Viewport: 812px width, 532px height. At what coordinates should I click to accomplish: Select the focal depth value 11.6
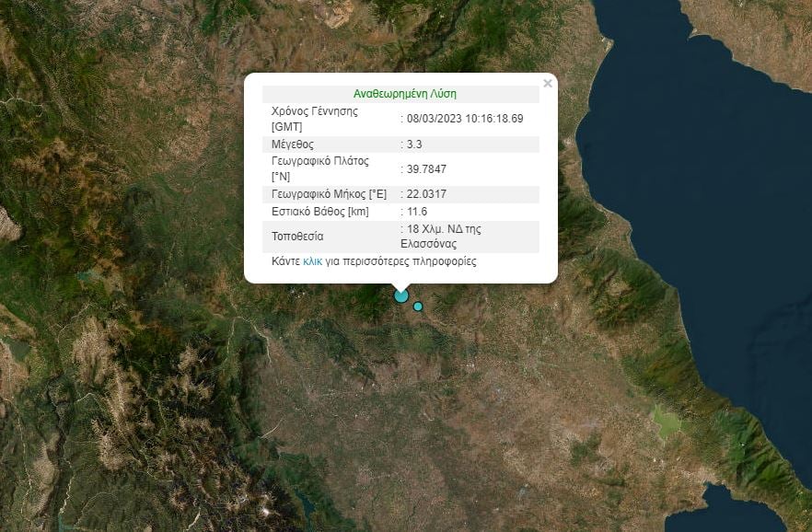click(x=415, y=211)
